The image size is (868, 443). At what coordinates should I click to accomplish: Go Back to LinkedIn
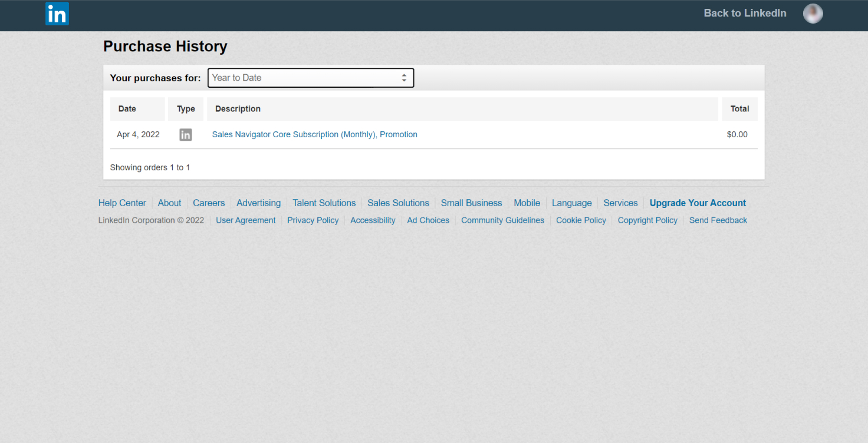pos(745,14)
